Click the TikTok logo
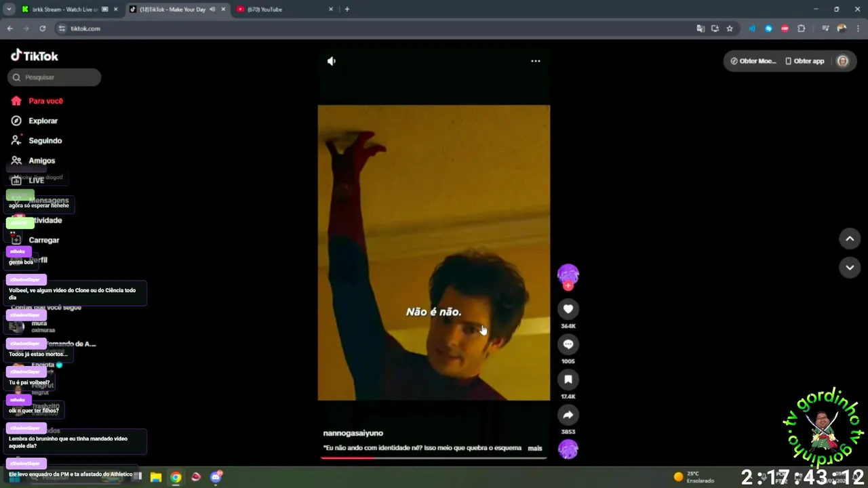The image size is (868, 488). coord(35,56)
